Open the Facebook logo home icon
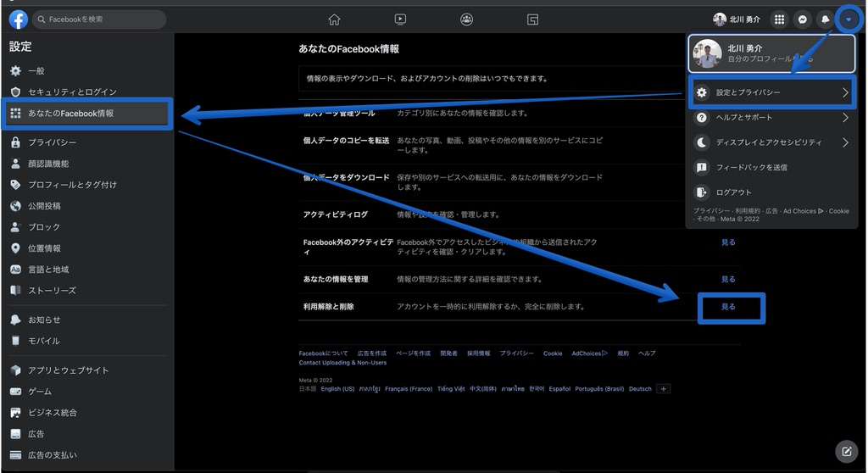This screenshot has width=868, height=473. point(19,19)
